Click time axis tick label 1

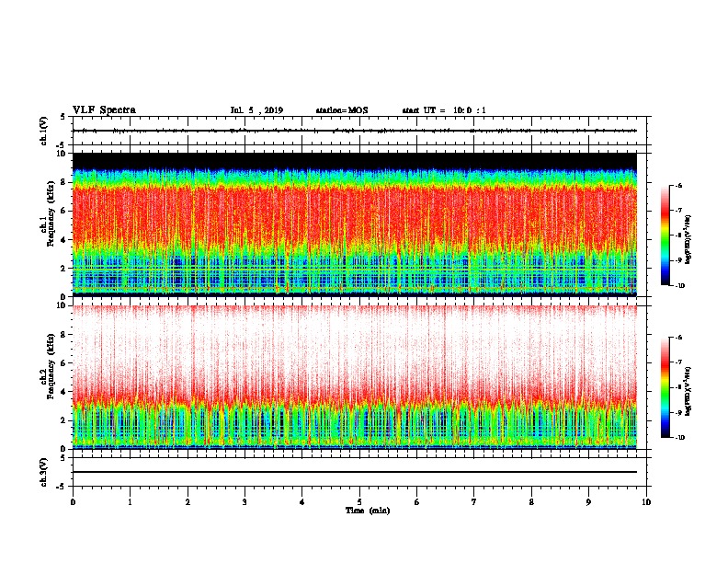point(130,502)
